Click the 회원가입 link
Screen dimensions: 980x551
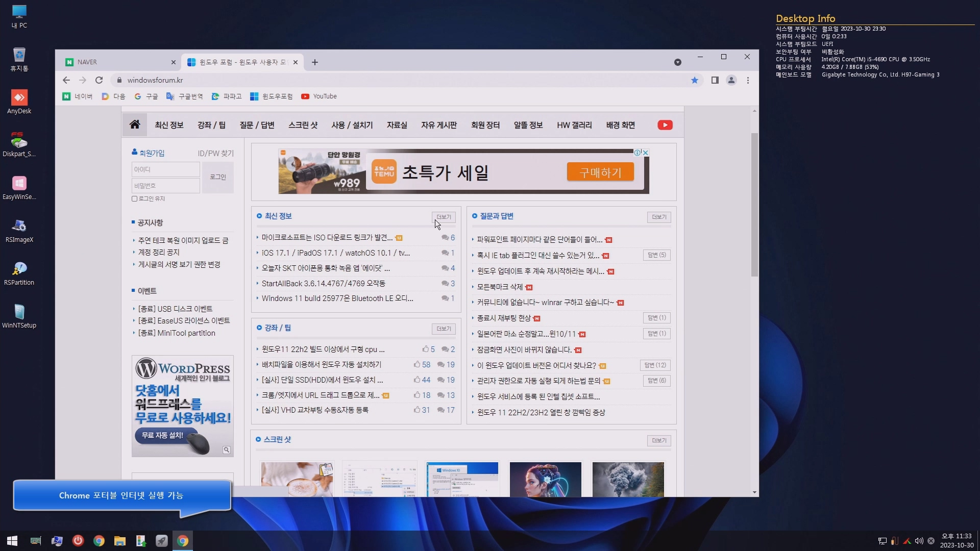(x=152, y=153)
